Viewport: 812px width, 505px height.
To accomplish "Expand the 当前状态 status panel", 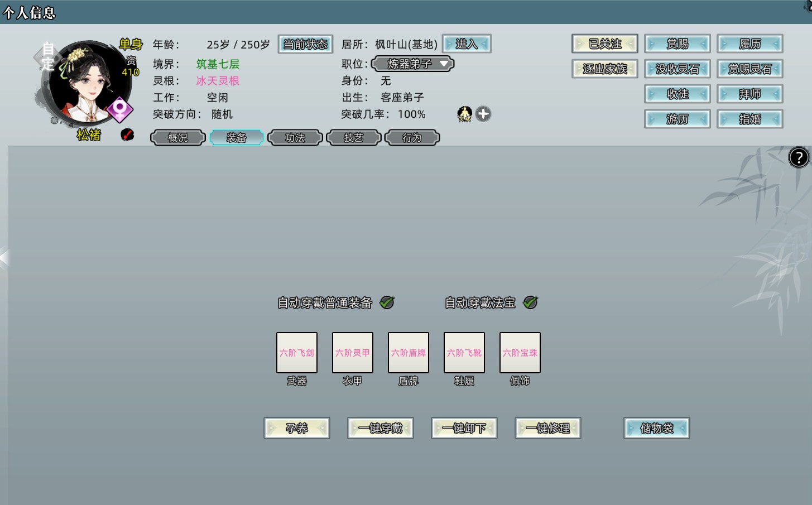I will [305, 44].
